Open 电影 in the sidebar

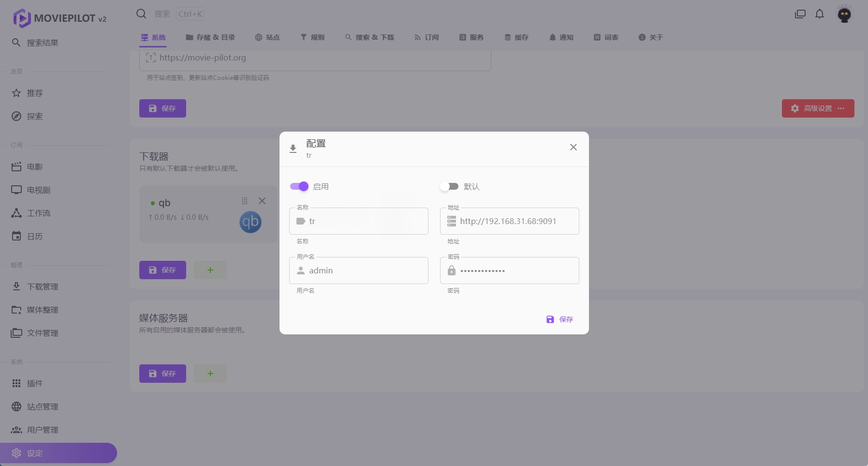coord(59,166)
